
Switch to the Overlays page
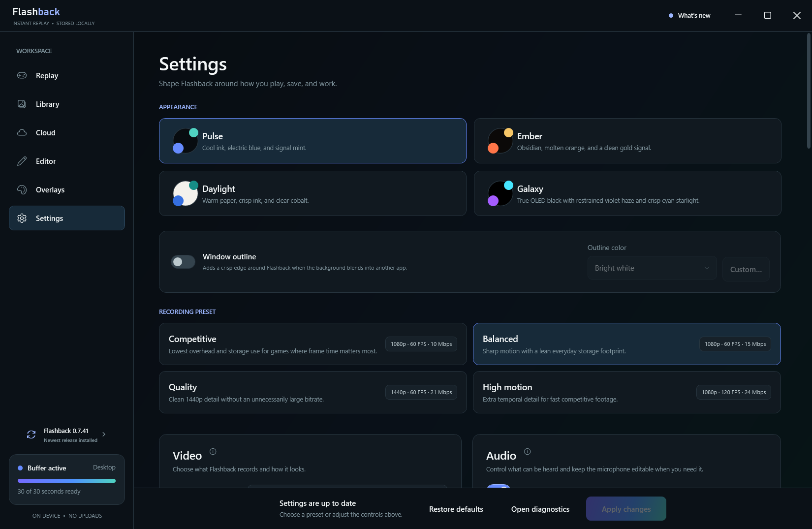pyautogui.click(x=67, y=189)
